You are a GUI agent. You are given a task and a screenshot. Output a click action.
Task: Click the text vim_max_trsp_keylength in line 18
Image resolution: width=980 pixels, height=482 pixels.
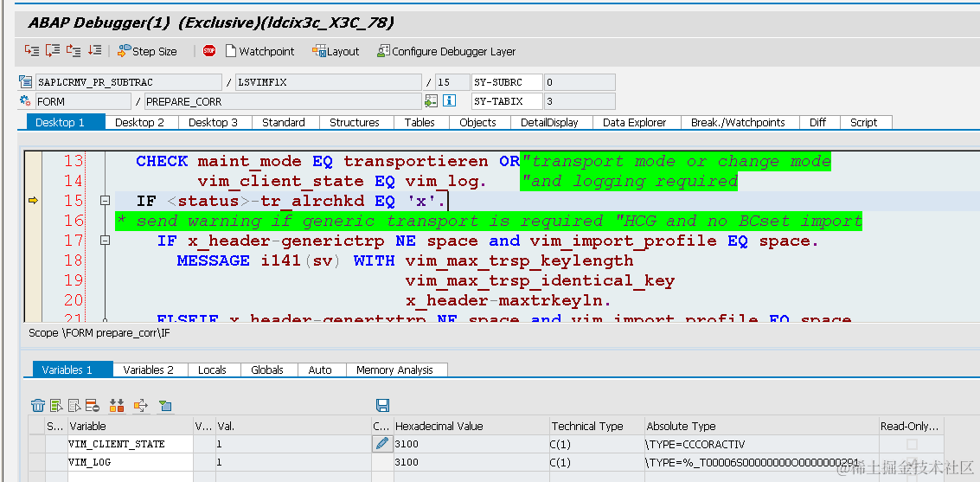[x=519, y=260]
